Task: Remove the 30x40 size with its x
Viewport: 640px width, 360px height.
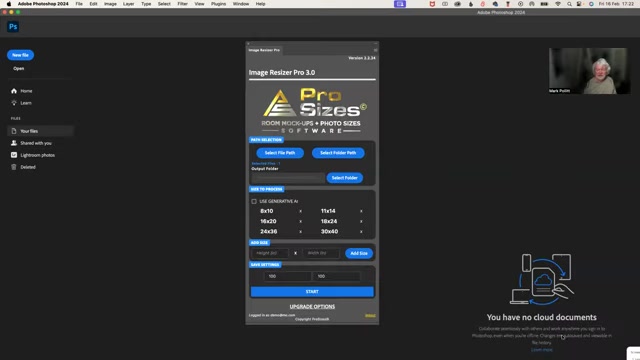Action: pyautogui.click(x=361, y=232)
